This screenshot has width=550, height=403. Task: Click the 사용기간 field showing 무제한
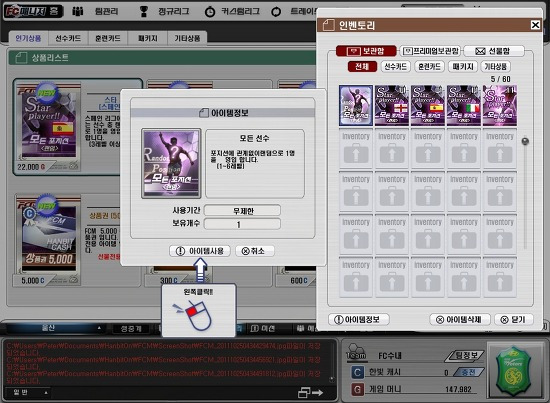242,210
